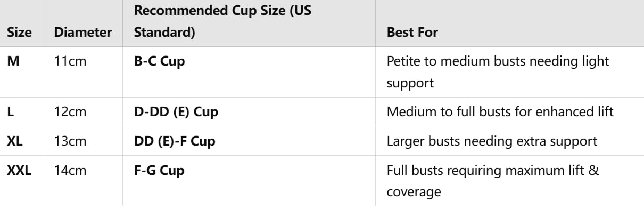The image size is (644, 208).
Task: Click the Best For column header
Action: (x=412, y=33)
